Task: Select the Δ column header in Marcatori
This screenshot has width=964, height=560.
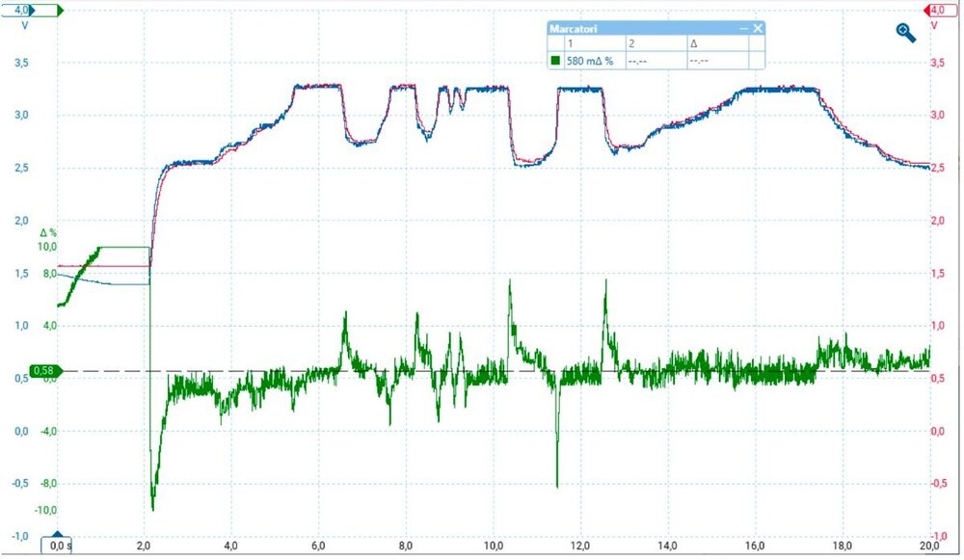Action: [x=693, y=44]
